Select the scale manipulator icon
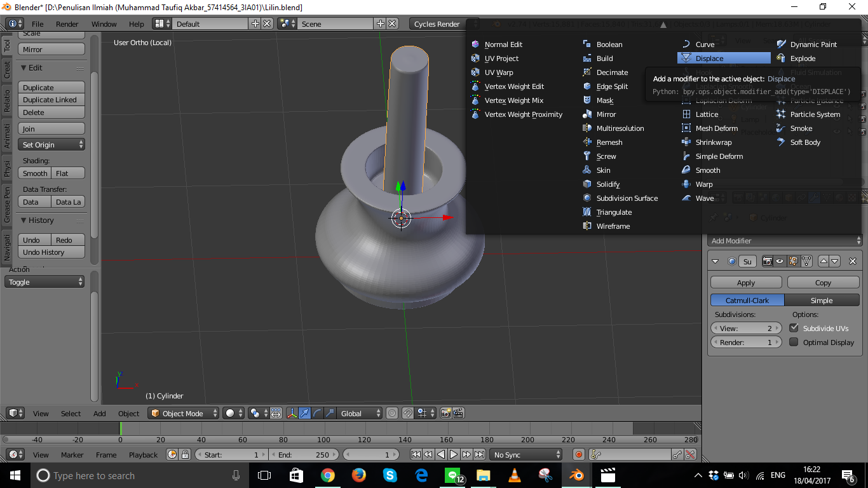The height and width of the screenshot is (488, 868). [330, 413]
